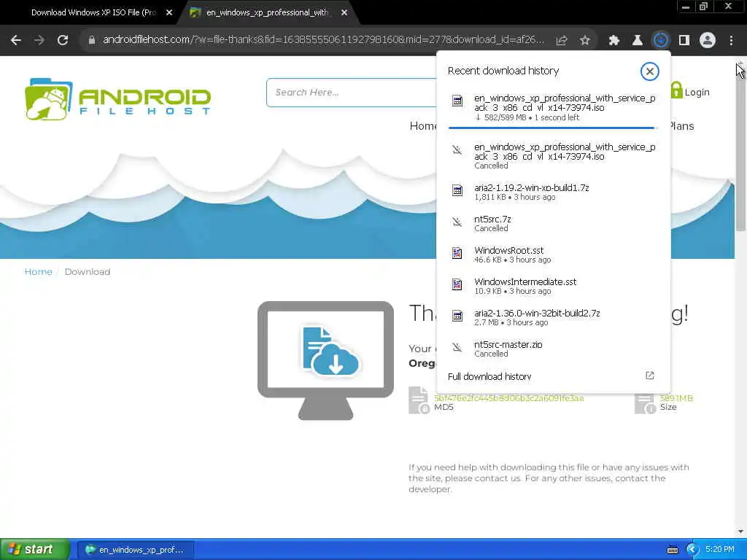Click file icon of the downloading ISO
Screen dimensions: 747x560
[457, 101]
